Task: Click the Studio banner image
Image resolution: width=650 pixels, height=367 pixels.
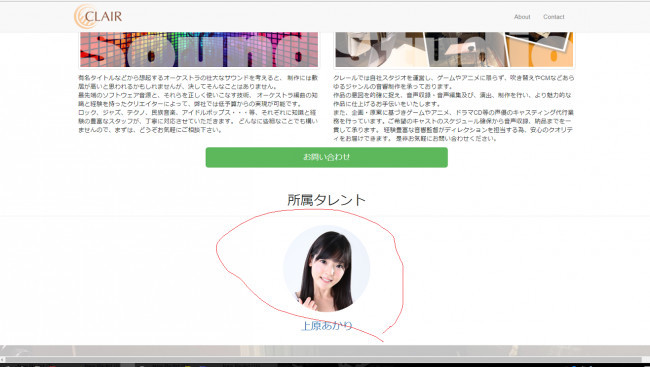Action: (454, 49)
